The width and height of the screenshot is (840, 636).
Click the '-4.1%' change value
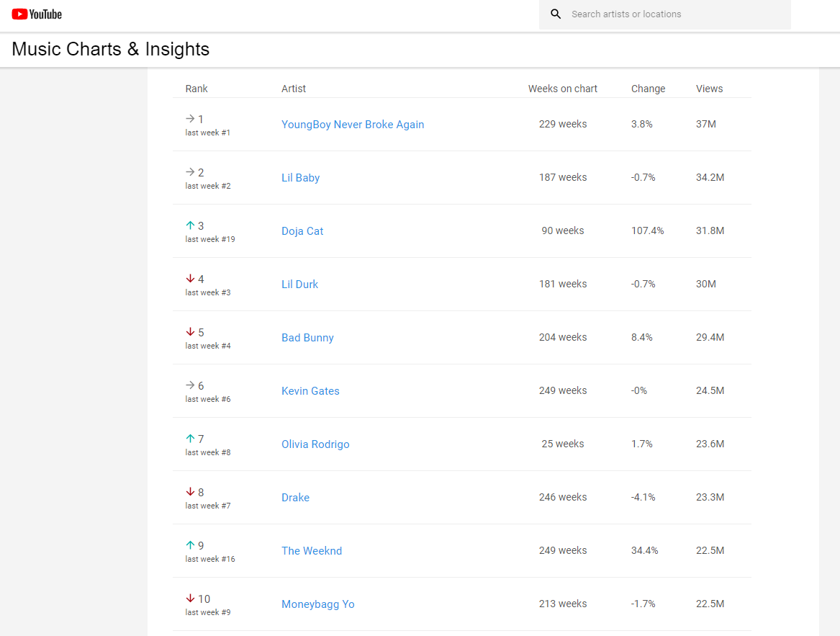643,497
